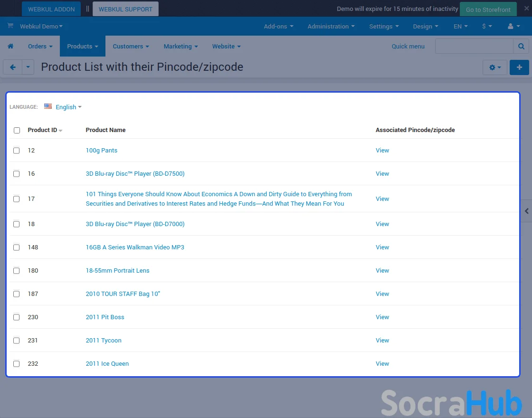
Task: Open the EN language dropdown
Action: pos(460,26)
